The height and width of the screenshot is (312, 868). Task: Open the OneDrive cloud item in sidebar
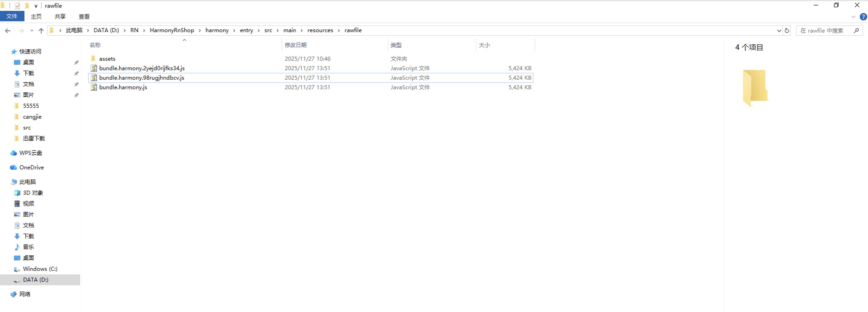[31, 168]
